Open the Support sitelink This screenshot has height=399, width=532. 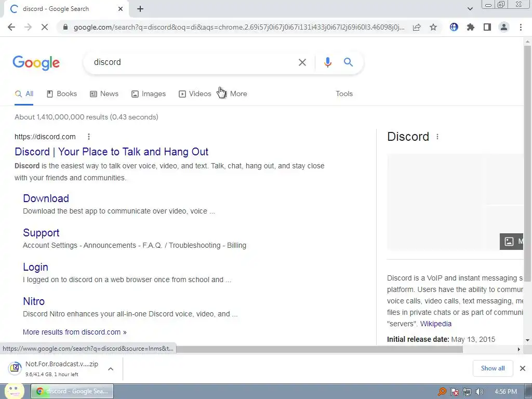coord(41,233)
